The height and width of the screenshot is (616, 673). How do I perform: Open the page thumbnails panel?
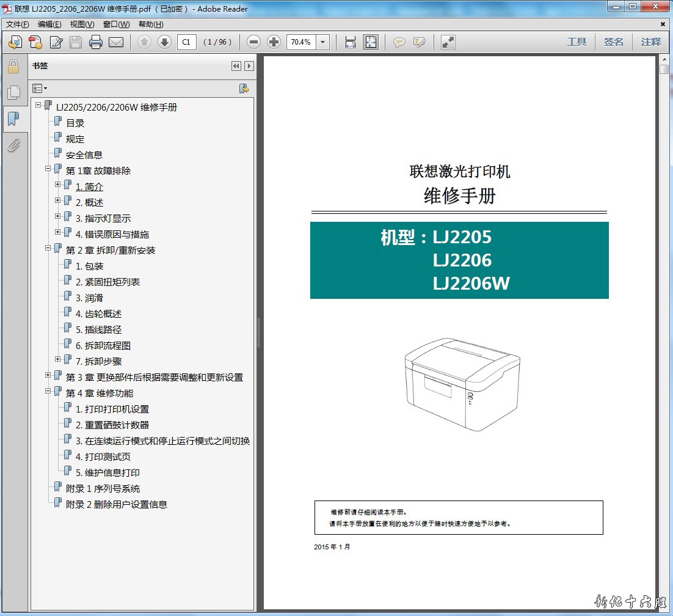point(13,93)
